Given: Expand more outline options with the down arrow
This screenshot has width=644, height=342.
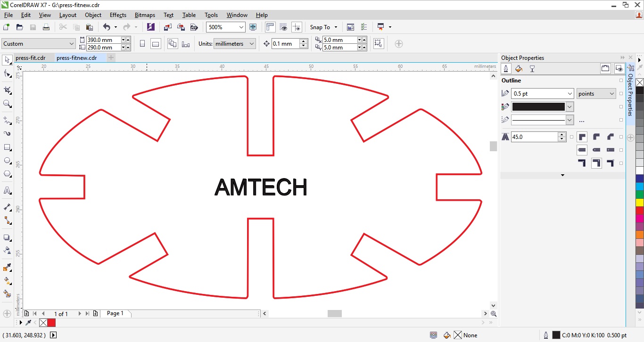Looking at the screenshot, I should point(562,175).
